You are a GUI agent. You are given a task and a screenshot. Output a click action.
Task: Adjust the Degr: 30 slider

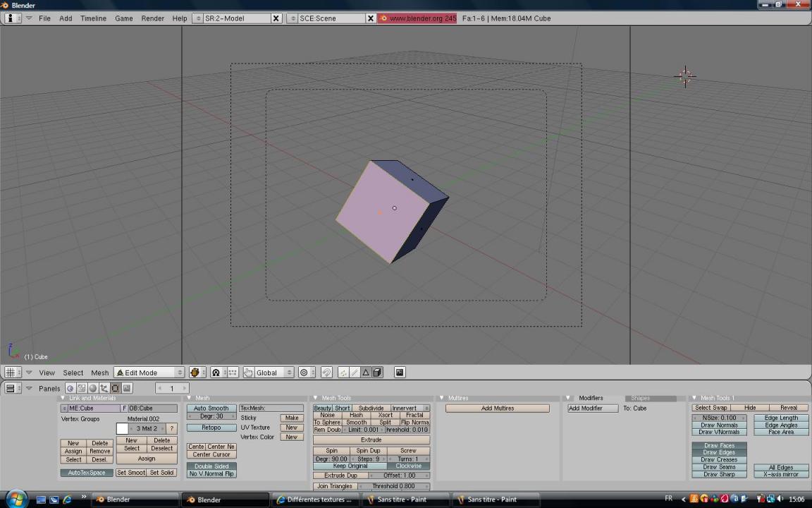(211, 416)
